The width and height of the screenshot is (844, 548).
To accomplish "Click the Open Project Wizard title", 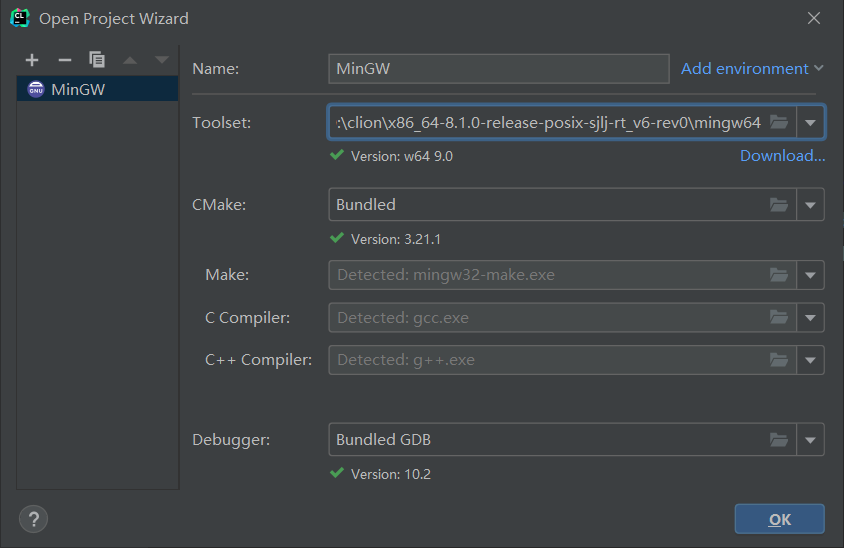I will click(114, 18).
